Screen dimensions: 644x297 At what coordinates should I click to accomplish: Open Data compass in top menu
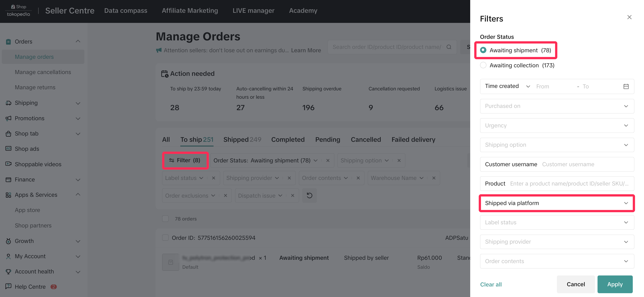click(x=126, y=11)
